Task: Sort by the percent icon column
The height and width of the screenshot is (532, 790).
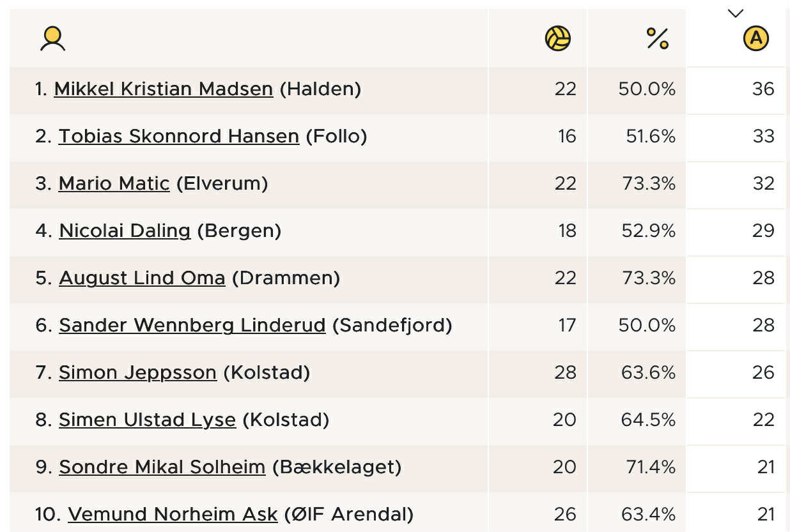Action: pos(657,39)
